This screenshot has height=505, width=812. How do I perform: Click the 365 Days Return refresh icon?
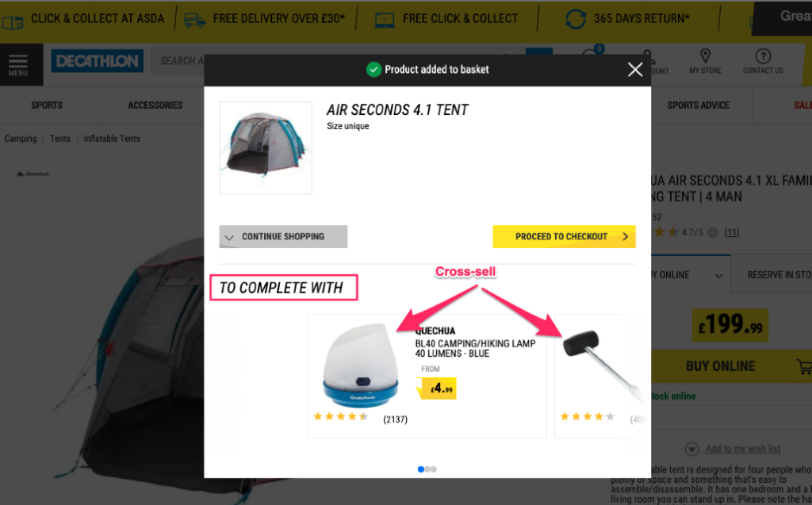[x=576, y=19]
